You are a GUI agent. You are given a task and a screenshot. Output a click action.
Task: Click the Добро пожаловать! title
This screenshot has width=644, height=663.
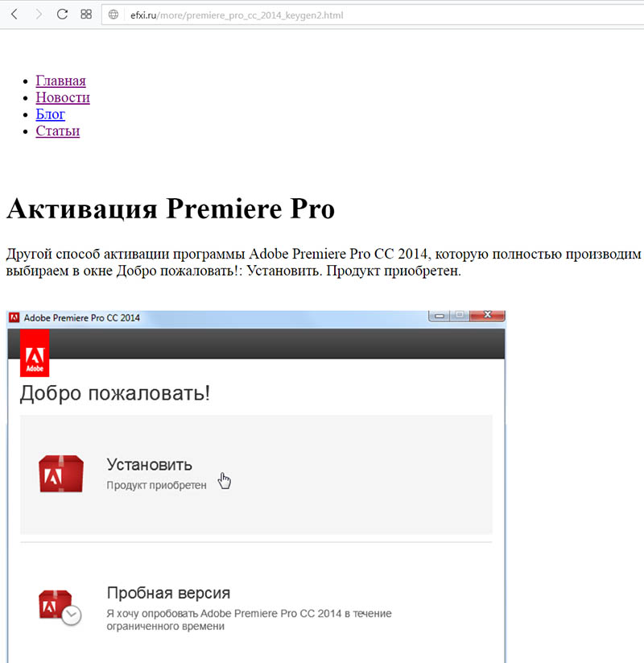tap(115, 393)
